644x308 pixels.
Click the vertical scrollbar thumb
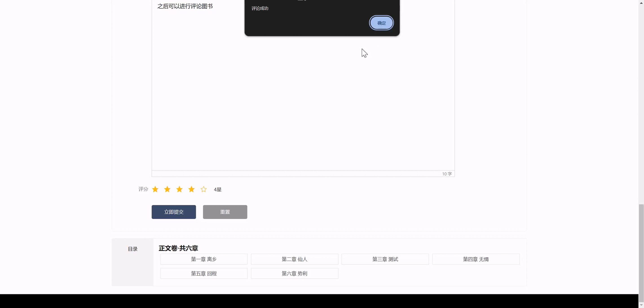pyautogui.click(x=641, y=253)
